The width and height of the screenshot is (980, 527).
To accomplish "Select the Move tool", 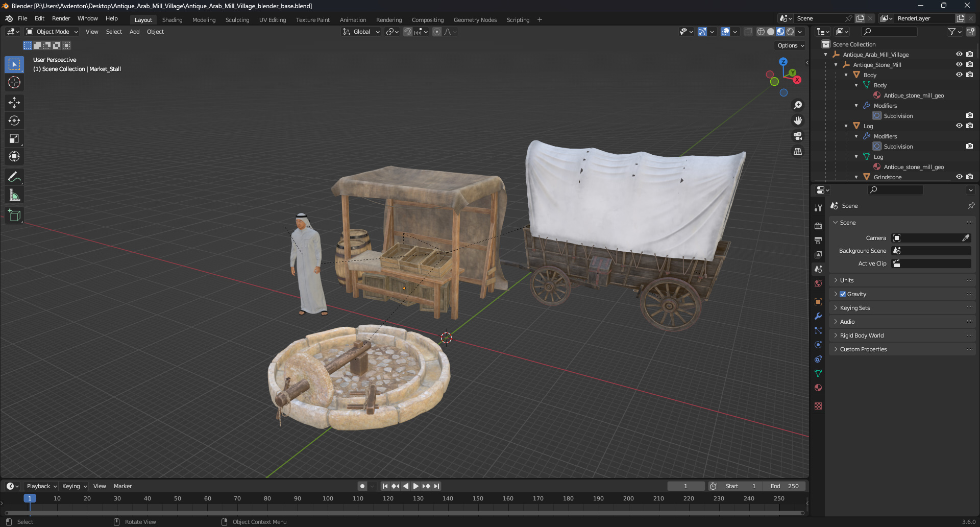I will 14,103.
